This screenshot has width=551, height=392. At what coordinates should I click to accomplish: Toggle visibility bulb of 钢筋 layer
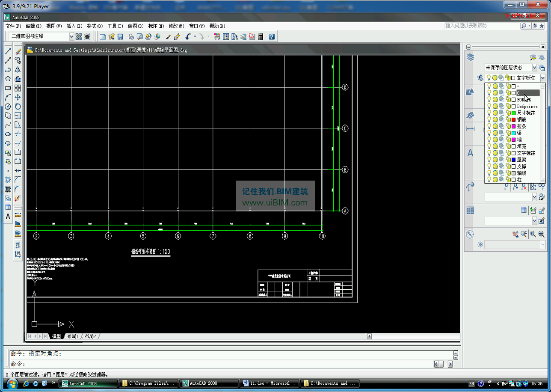[x=489, y=120]
